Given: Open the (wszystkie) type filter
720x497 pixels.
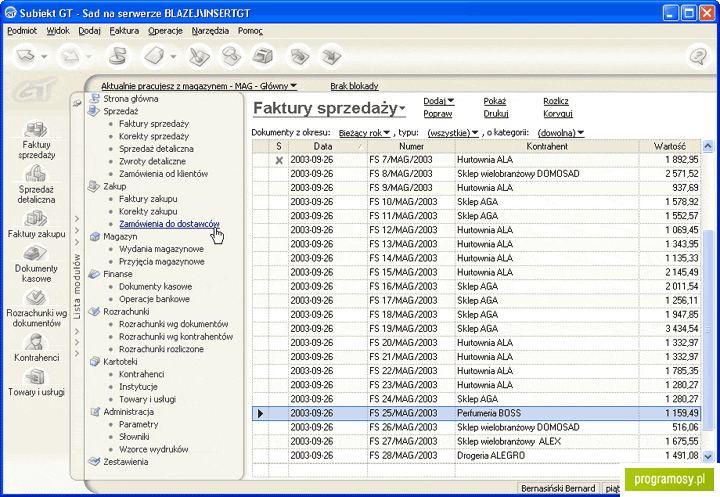Looking at the screenshot, I should 453,133.
